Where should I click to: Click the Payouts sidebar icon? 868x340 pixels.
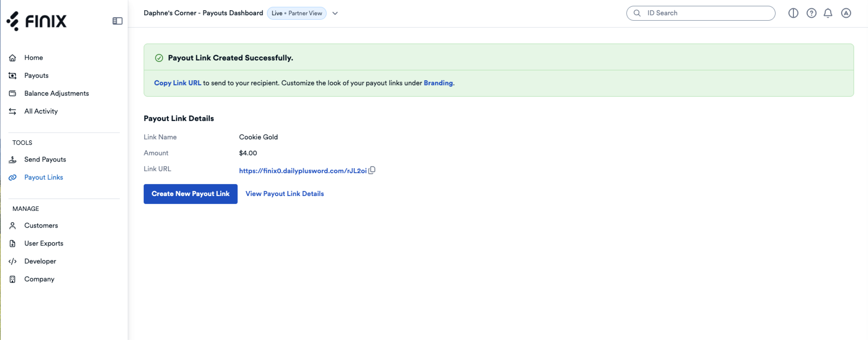pos(12,76)
